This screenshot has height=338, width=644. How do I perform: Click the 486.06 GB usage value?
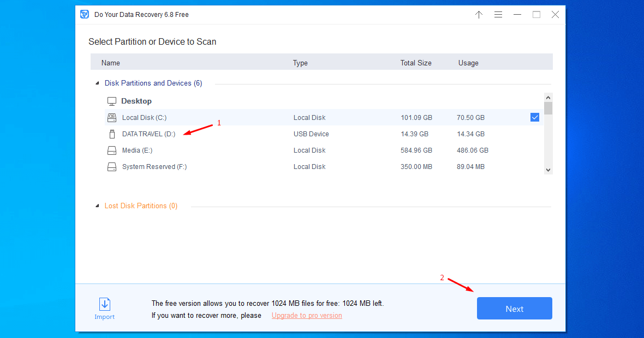(473, 150)
